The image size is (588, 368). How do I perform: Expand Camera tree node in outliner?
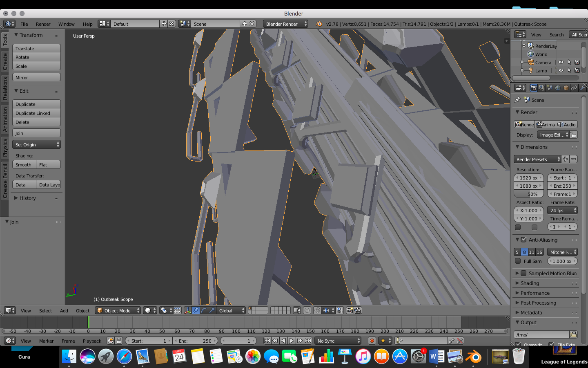(522, 62)
